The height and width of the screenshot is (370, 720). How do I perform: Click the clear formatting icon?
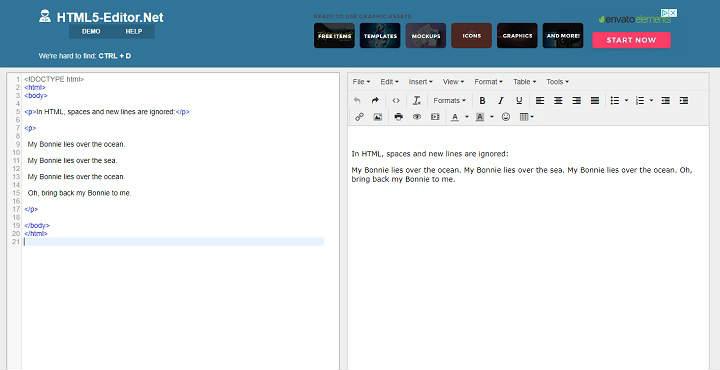416,101
